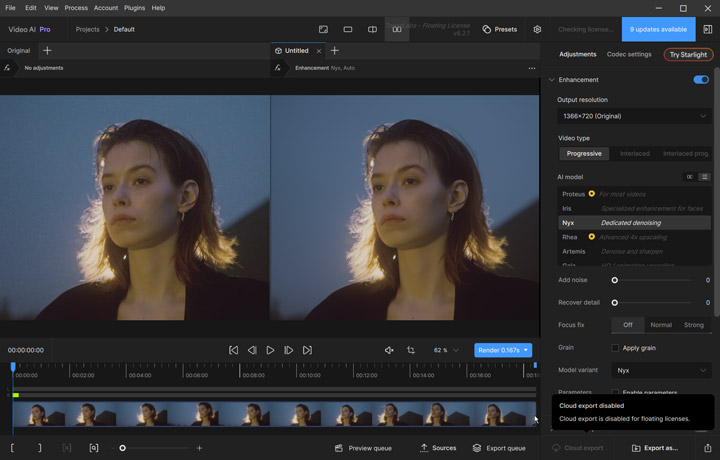The image size is (720, 460).
Task: Switch AI model list to list view
Action: [x=704, y=177]
